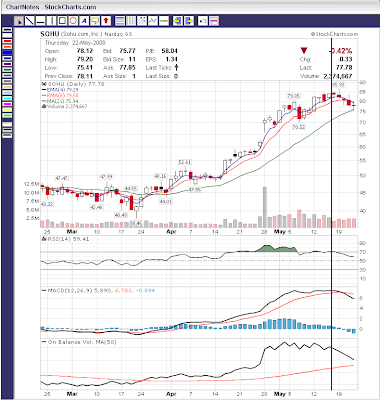380x400 pixels.
Task: Choose the magenta color swatch
Action: pyautogui.click(x=7, y=104)
